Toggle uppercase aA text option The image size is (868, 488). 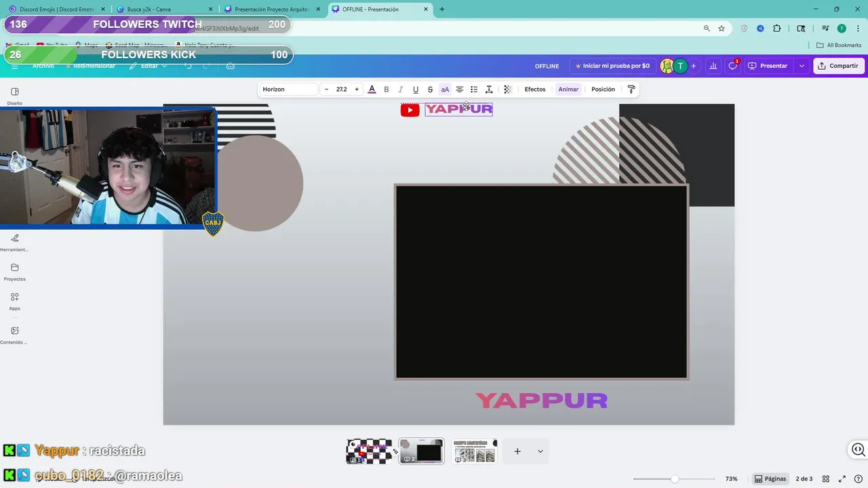tap(445, 89)
